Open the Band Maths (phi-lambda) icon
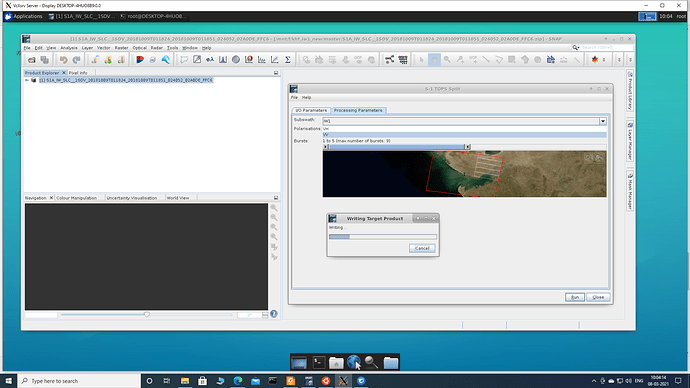Screen dimensions: 690x388 click(210, 60)
